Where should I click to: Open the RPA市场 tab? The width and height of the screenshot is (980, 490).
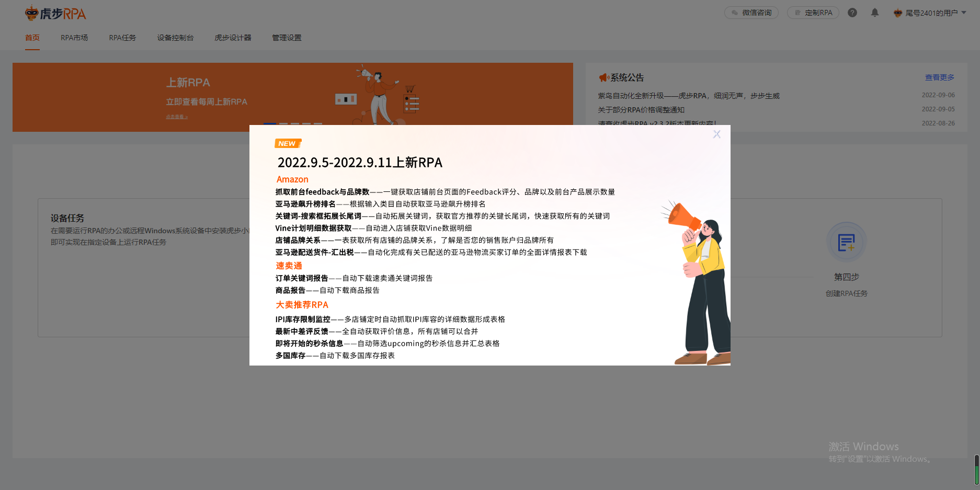74,38
